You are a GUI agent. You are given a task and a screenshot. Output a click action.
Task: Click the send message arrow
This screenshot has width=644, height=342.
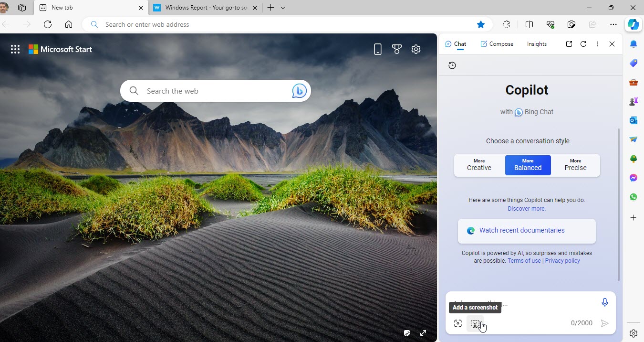[604, 323]
